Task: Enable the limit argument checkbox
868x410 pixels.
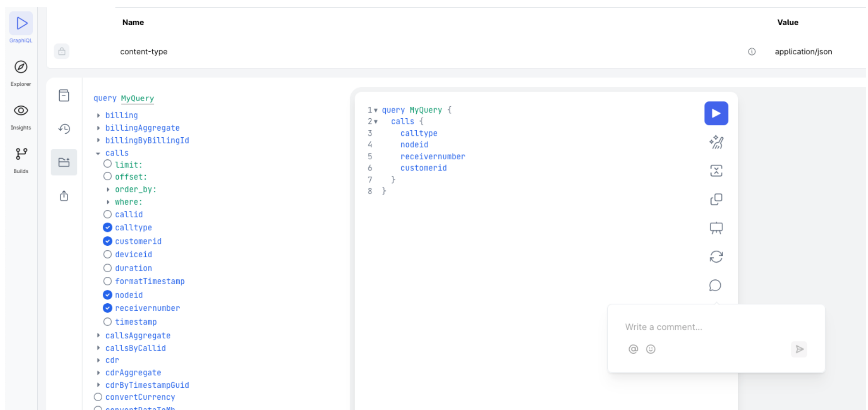Action: pos(107,164)
